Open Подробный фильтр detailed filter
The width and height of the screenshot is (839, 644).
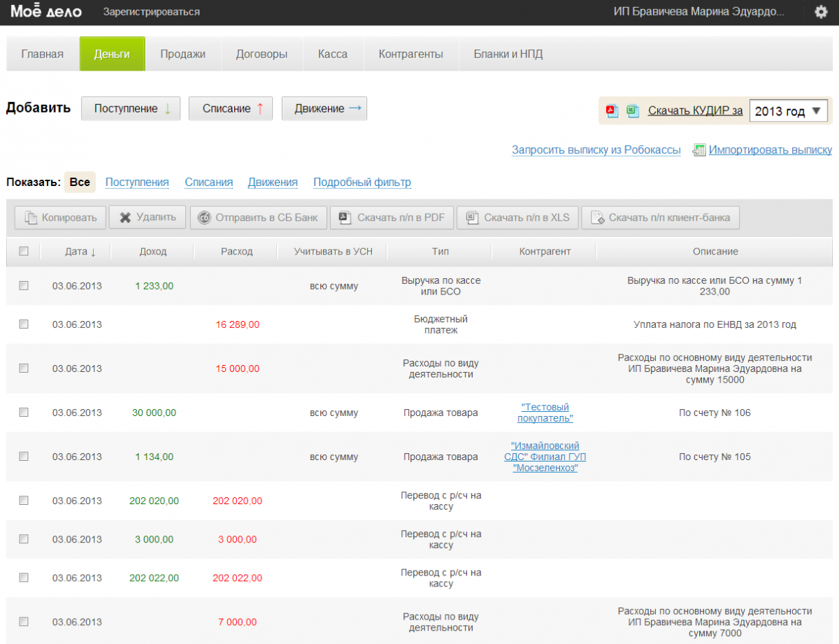362,183
